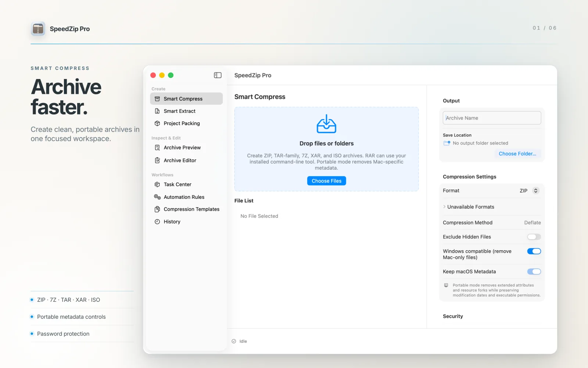
Task: Click the Choose Files button
Action: point(326,181)
